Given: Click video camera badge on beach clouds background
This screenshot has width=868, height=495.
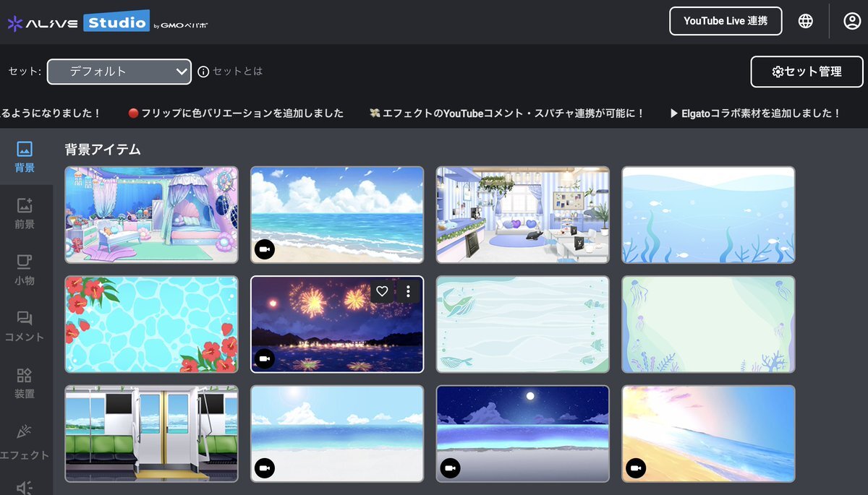Looking at the screenshot, I should [265, 249].
